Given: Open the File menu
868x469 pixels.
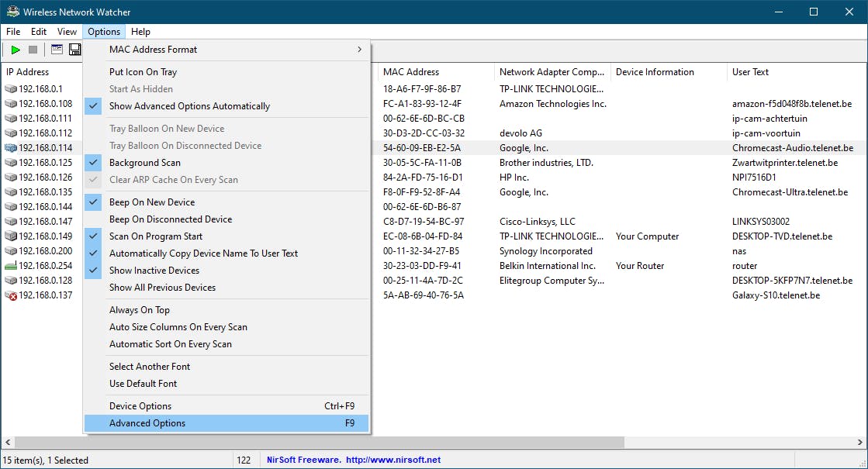Looking at the screenshot, I should click(13, 32).
